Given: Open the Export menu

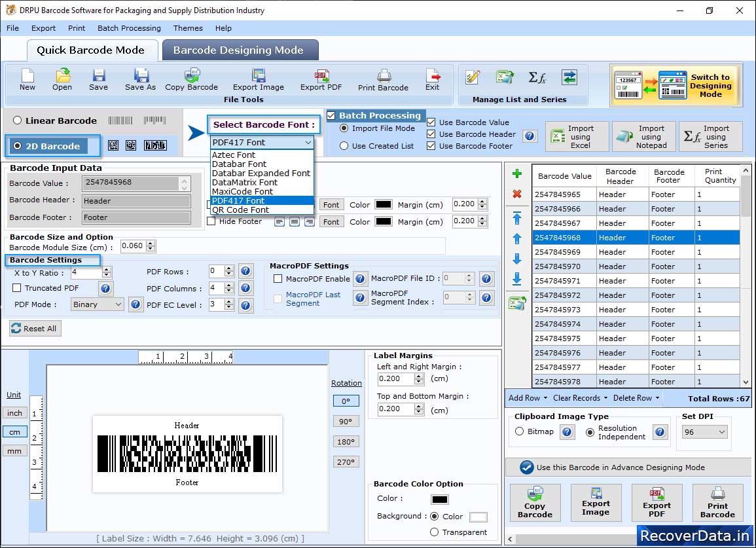Looking at the screenshot, I should [x=43, y=28].
